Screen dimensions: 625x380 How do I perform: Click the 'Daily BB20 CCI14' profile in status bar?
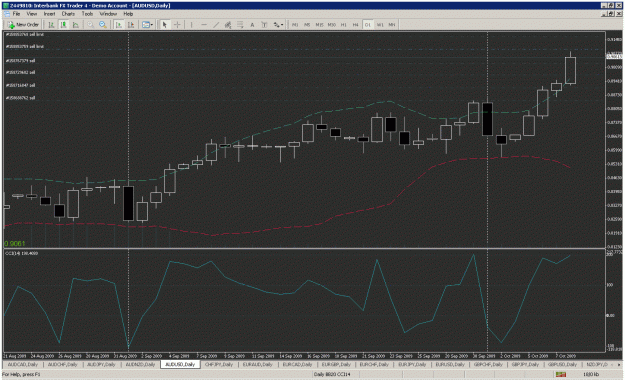pyautogui.click(x=332, y=374)
